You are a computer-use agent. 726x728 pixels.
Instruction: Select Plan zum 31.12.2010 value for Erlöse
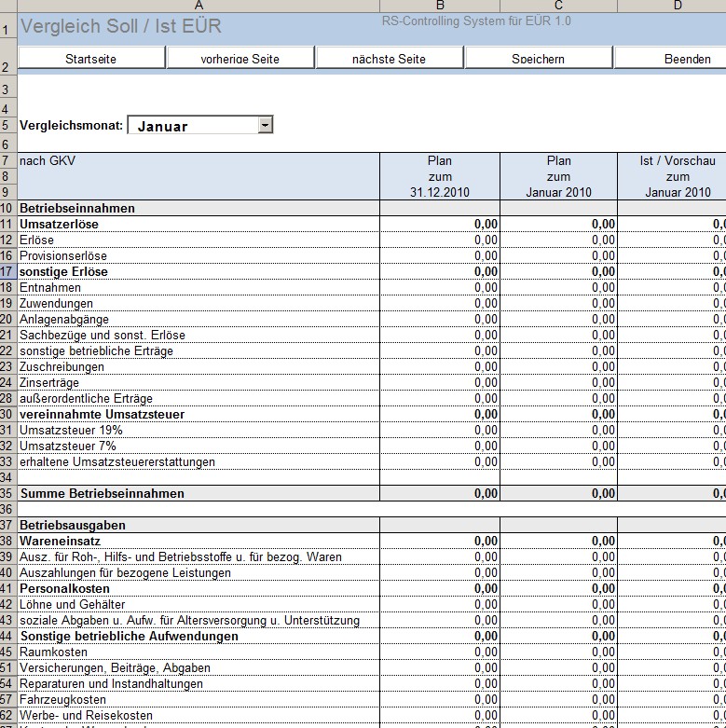439,240
